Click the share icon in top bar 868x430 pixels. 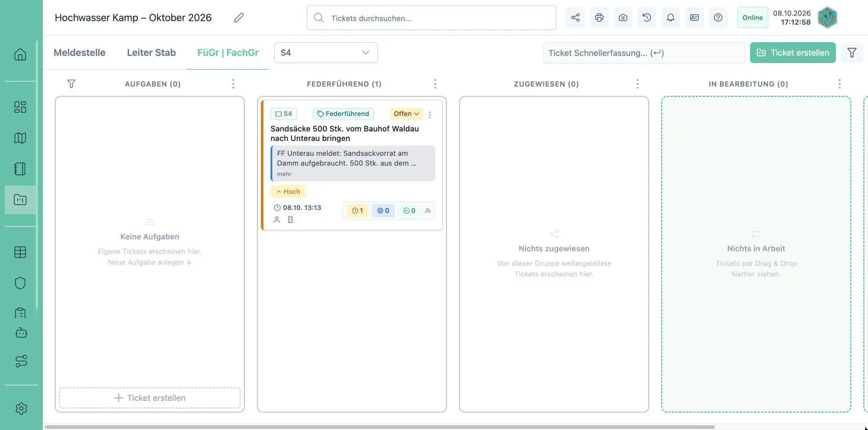click(575, 18)
